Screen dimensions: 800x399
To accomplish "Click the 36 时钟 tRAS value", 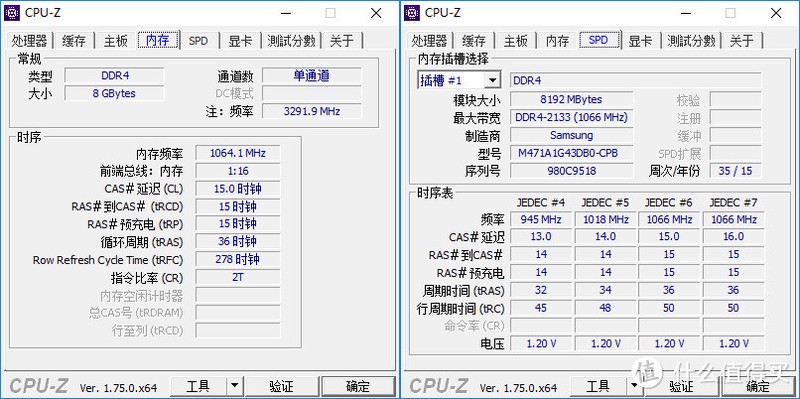I will [238, 241].
